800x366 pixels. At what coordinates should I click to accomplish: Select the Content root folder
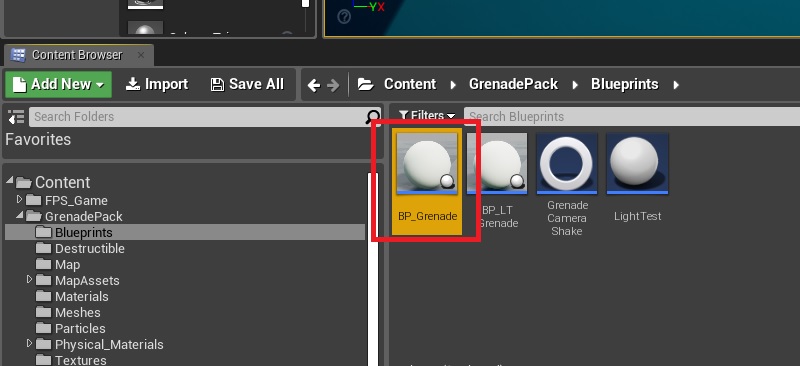click(53, 182)
